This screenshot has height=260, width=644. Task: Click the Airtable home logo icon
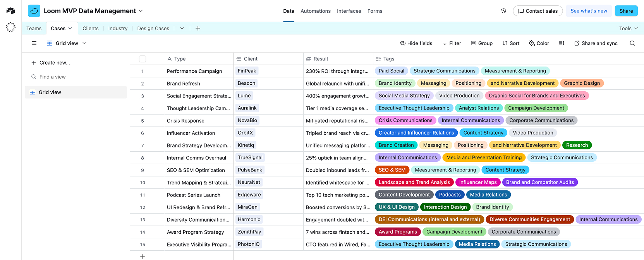tap(10, 11)
